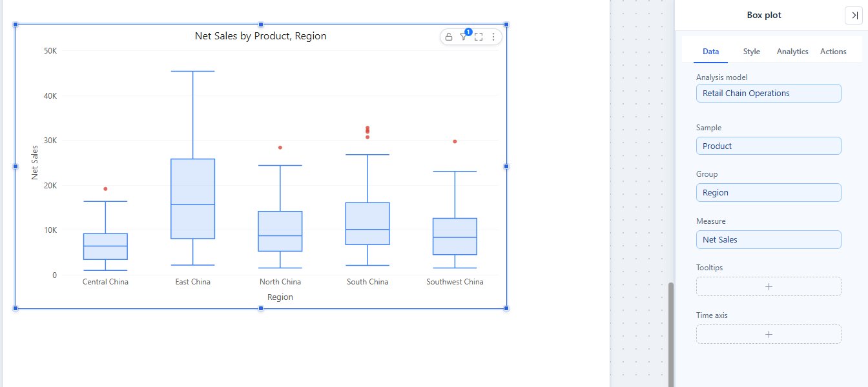Click the North China box in the plot
The width and height of the screenshot is (868, 387).
[x=280, y=231]
